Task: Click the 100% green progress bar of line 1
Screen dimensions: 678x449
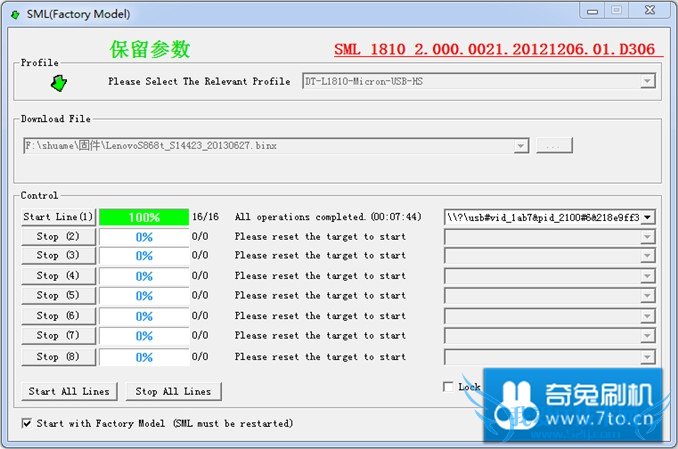Action: [144, 217]
